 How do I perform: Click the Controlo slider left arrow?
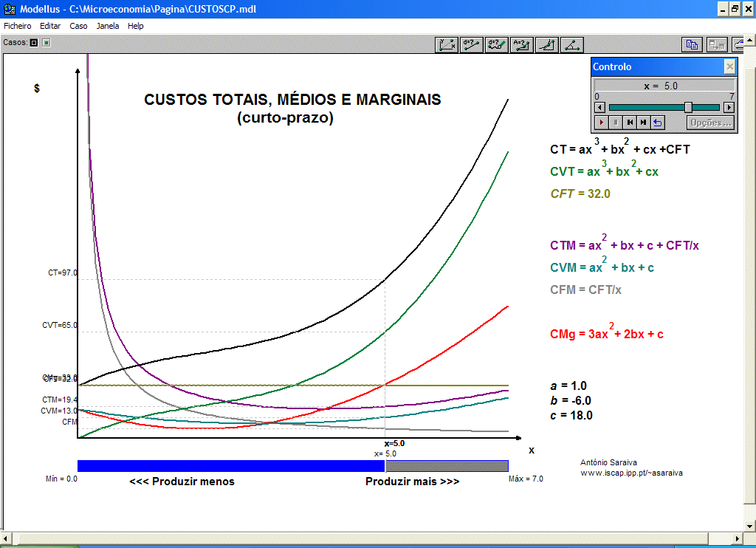click(x=600, y=107)
